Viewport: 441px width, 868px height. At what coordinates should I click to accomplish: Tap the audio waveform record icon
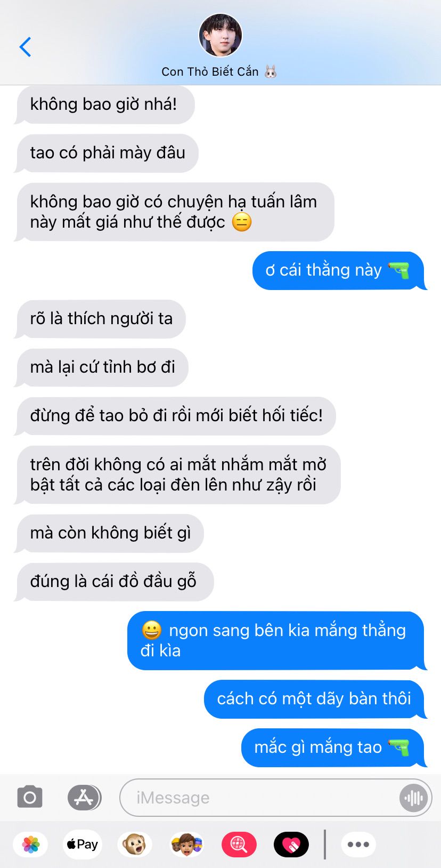(413, 798)
